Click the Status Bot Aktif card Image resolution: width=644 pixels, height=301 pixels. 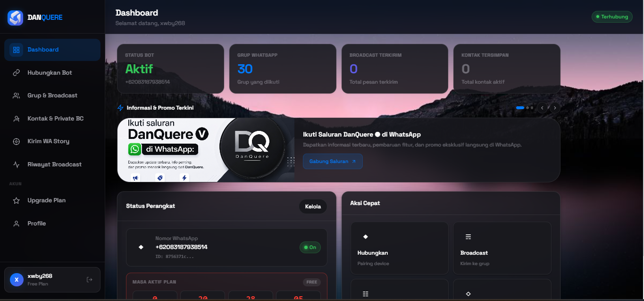coord(170,69)
